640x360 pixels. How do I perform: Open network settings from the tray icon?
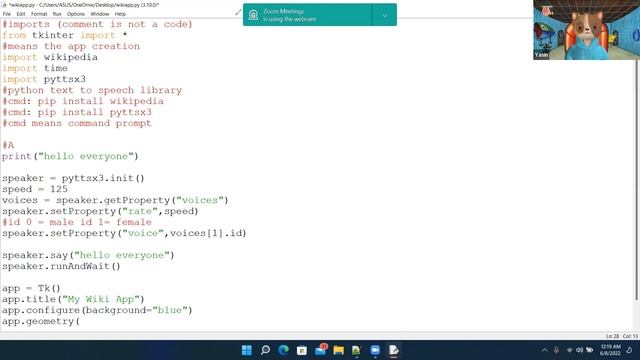pyautogui.click(x=569, y=350)
